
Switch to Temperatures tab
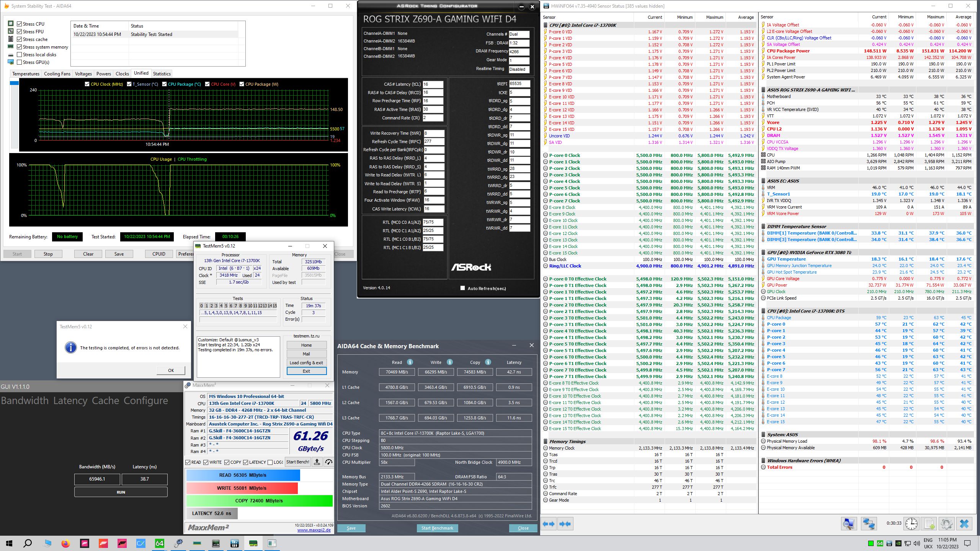(x=26, y=73)
